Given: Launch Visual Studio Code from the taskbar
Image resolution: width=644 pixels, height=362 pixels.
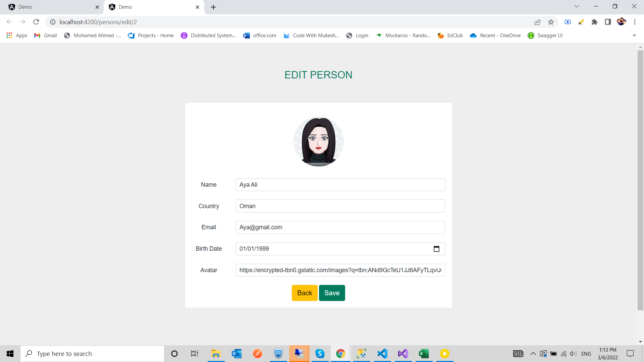Looking at the screenshot, I should click(382, 353).
